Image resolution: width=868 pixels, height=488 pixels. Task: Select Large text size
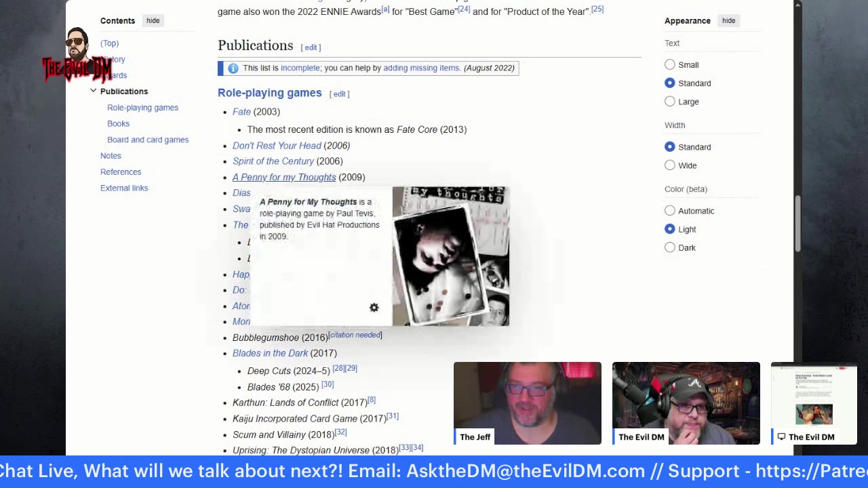(x=670, y=101)
